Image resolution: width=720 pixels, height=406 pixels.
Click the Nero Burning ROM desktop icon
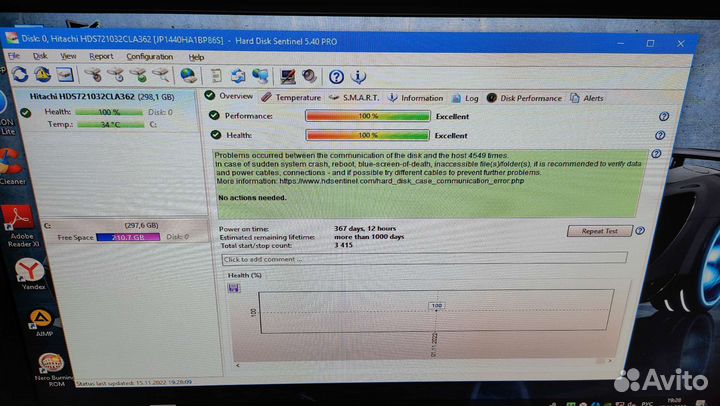(x=52, y=370)
